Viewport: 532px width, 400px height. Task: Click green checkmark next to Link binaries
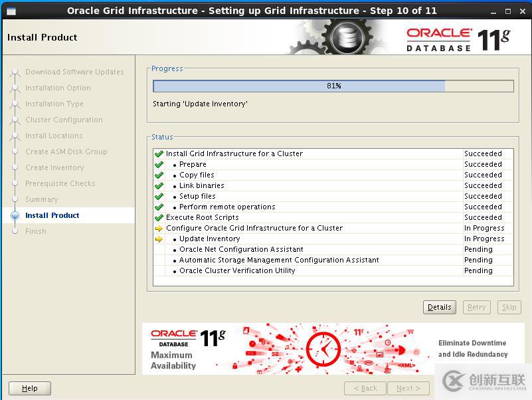(x=159, y=186)
